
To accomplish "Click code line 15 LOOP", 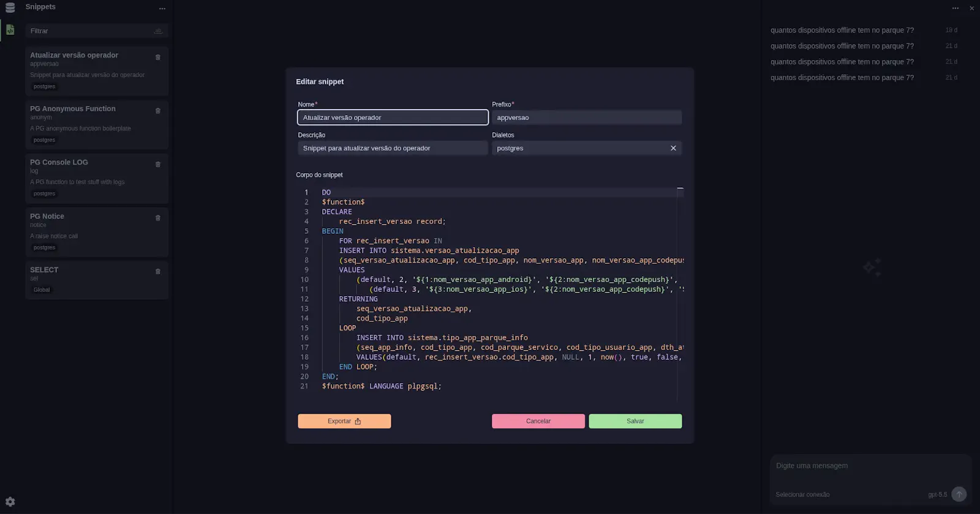I will [x=348, y=328].
